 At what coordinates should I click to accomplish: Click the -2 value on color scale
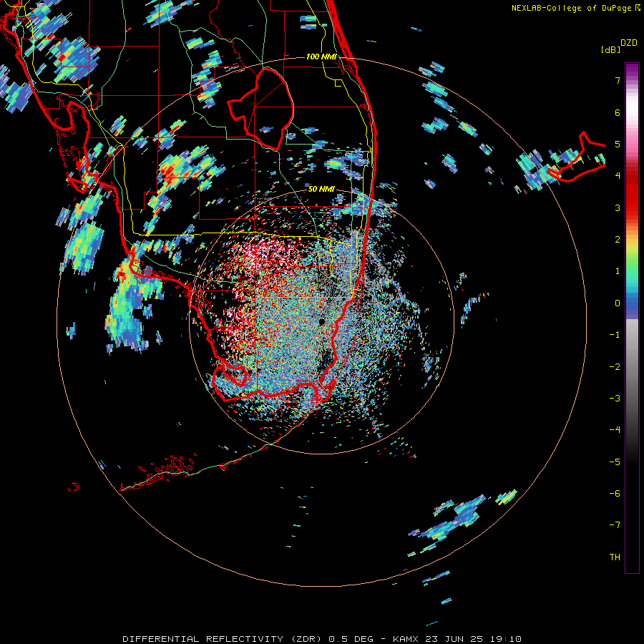615,367
